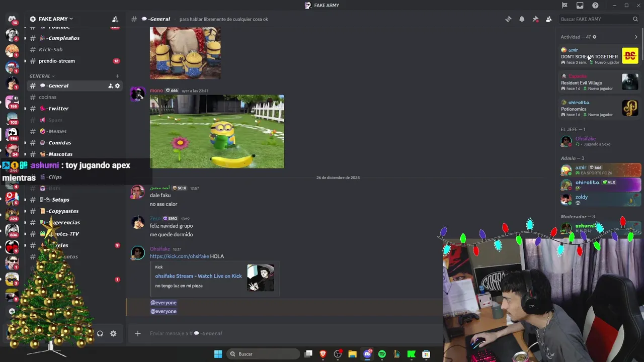Open Task View on taskbar
This screenshot has width=644, height=362.
click(x=308, y=354)
